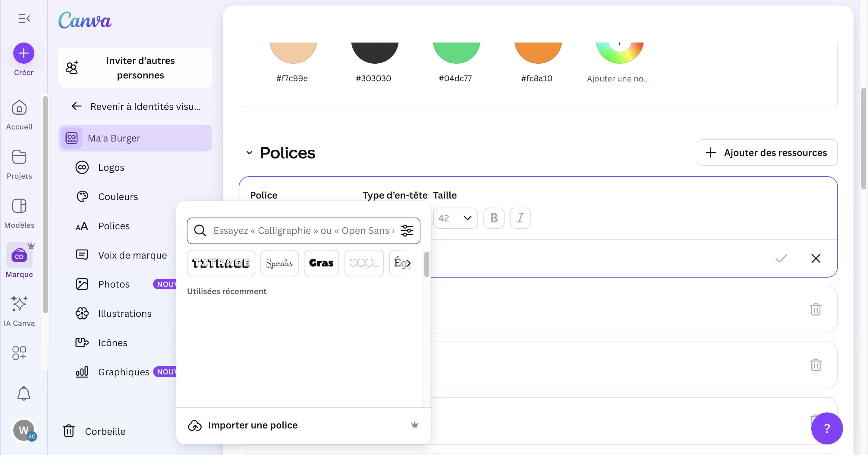Click Ajouter des ressources button
This screenshot has height=455, width=868.
(x=767, y=153)
